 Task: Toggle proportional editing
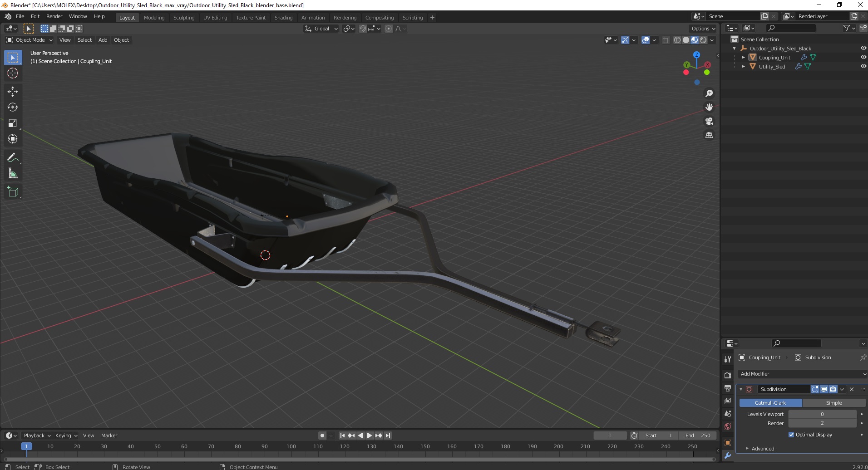coord(389,29)
